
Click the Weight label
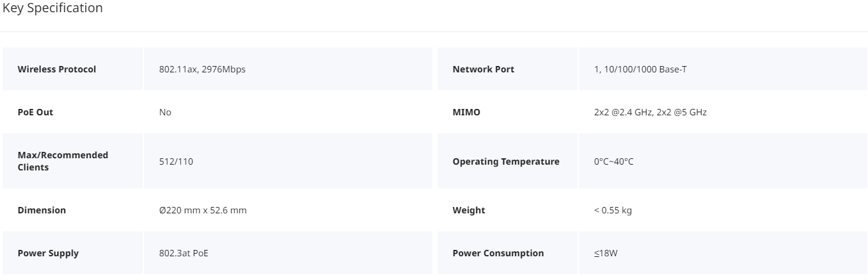click(468, 210)
